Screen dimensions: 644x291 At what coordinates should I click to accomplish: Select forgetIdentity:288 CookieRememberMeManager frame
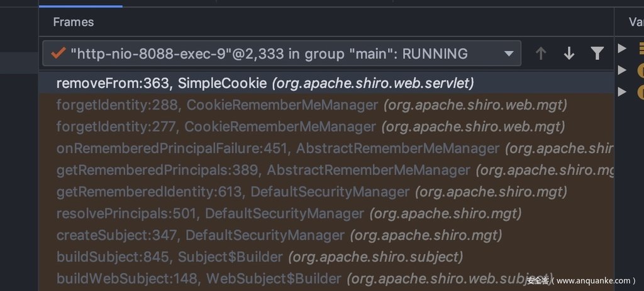[x=326, y=105]
